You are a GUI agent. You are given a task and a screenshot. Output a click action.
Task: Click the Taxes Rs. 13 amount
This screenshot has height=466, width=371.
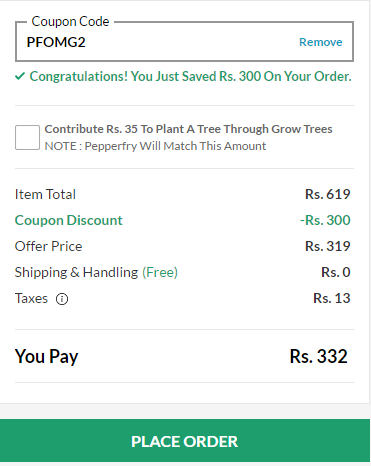pos(332,298)
